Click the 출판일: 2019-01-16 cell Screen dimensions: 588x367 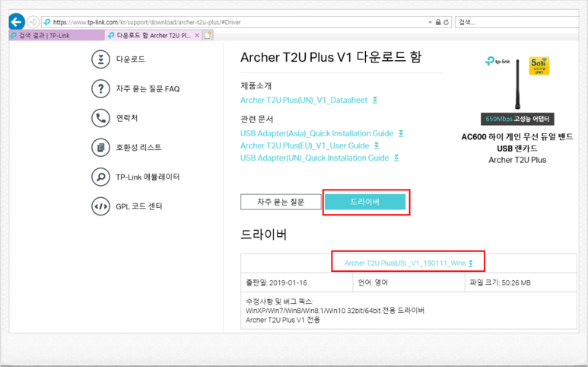pyautogui.click(x=297, y=282)
